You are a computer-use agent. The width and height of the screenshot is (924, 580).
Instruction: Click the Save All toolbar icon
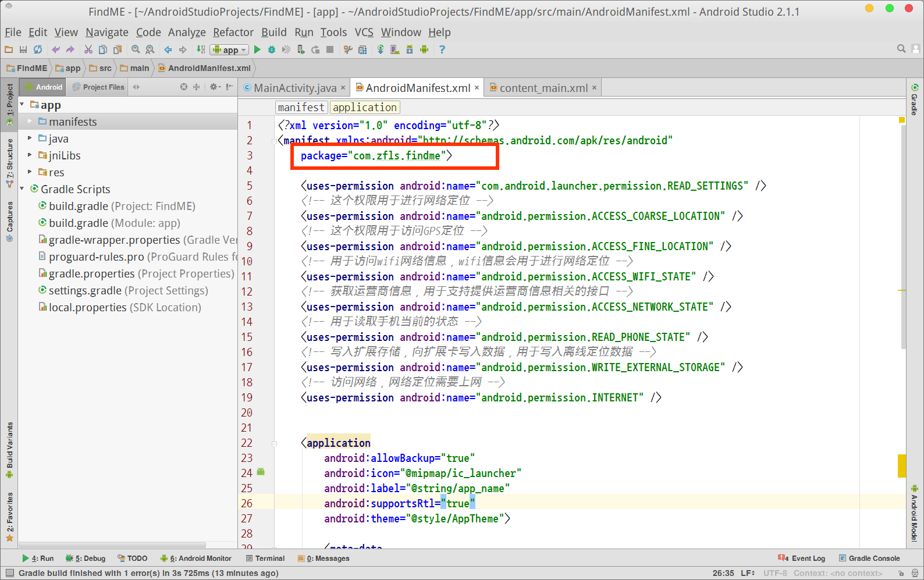(x=23, y=49)
